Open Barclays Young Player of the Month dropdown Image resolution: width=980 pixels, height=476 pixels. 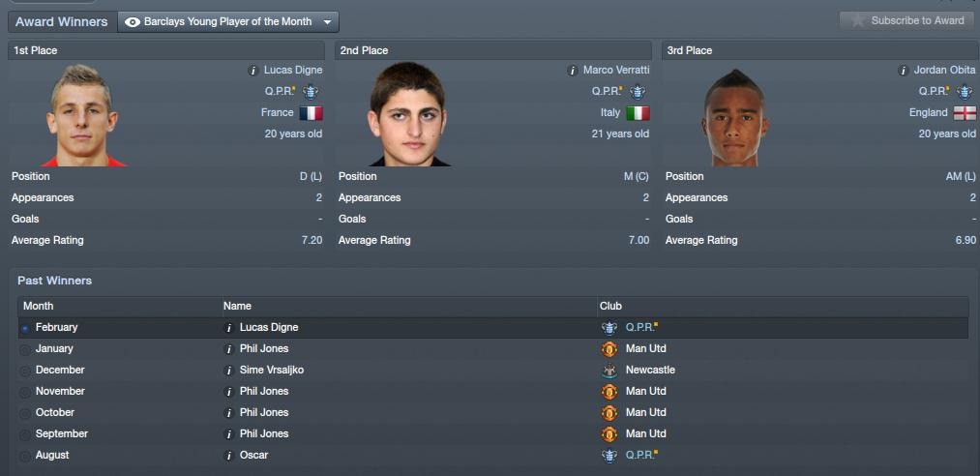tap(228, 22)
